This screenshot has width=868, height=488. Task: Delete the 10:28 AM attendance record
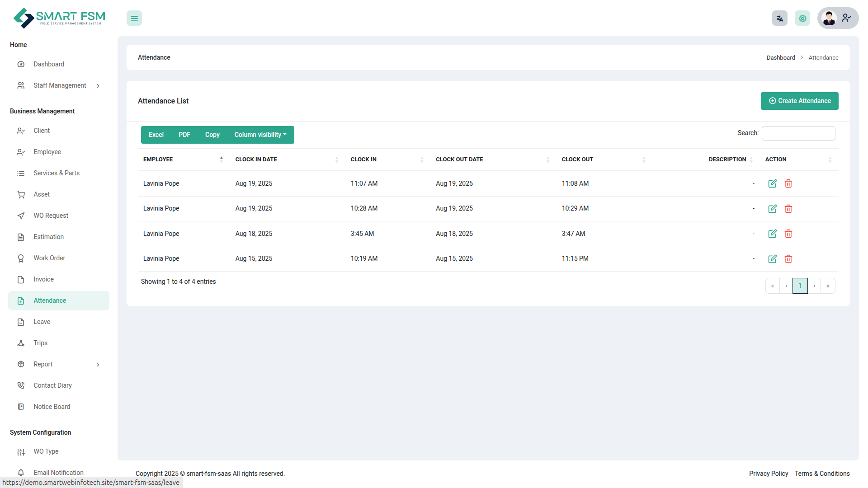click(788, 209)
